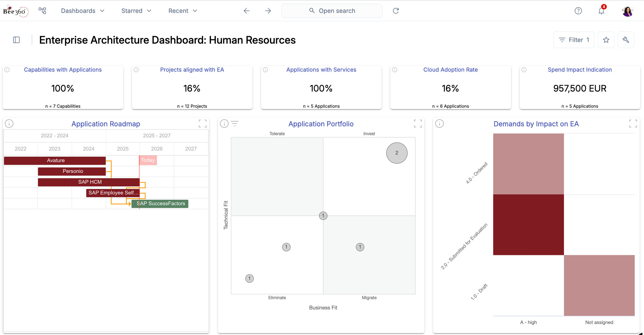The width and height of the screenshot is (644, 335).
Task: Expand Application Roadmap to fullscreen
Action: point(203,124)
